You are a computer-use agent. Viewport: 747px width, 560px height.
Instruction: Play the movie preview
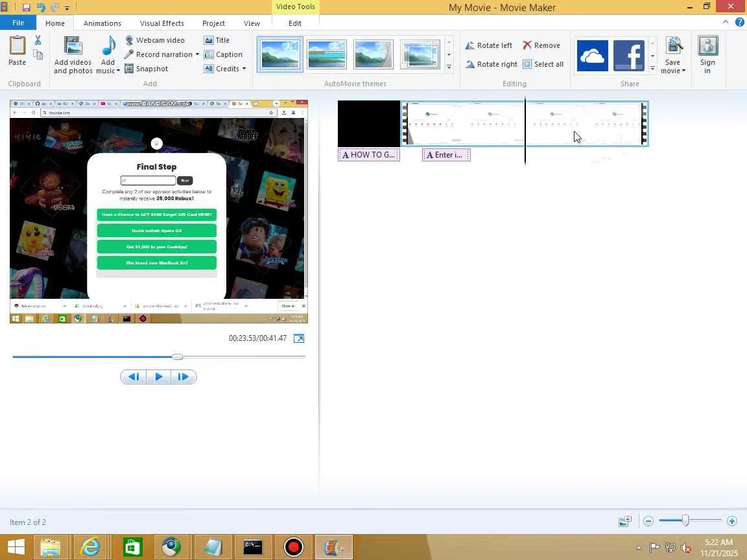[159, 377]
